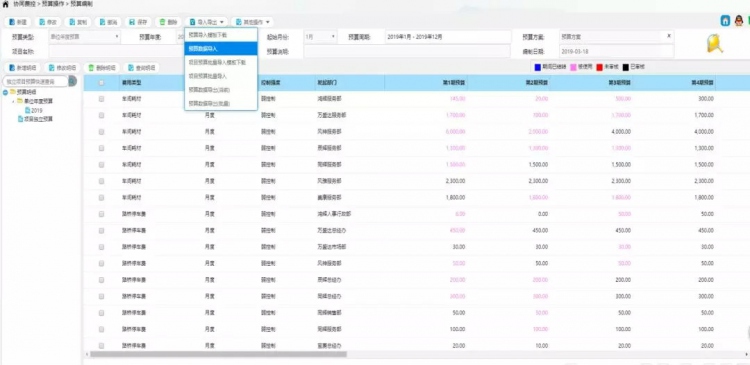
Task: Open the 预算方案 budget scheme field
Action: [x=616, y=36]
